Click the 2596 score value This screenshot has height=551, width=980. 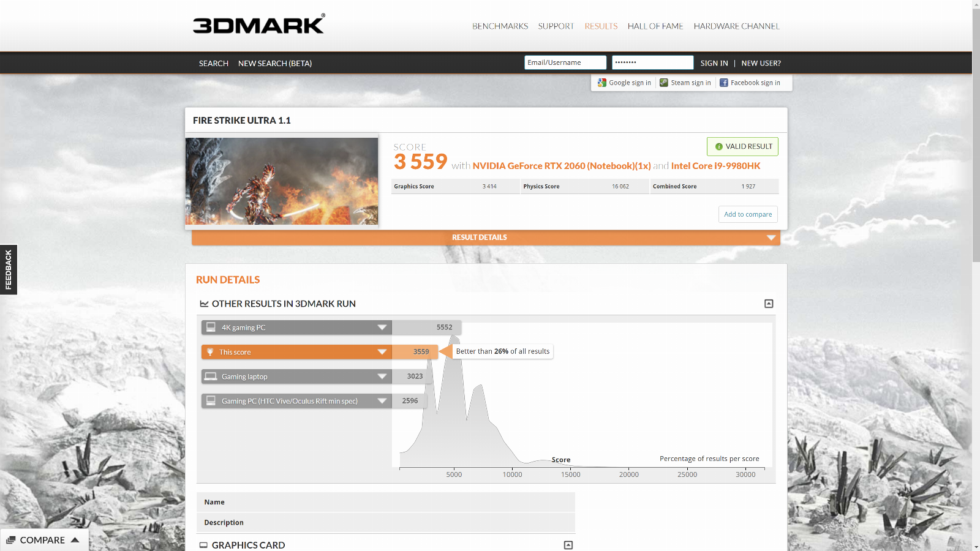point(410,401)
